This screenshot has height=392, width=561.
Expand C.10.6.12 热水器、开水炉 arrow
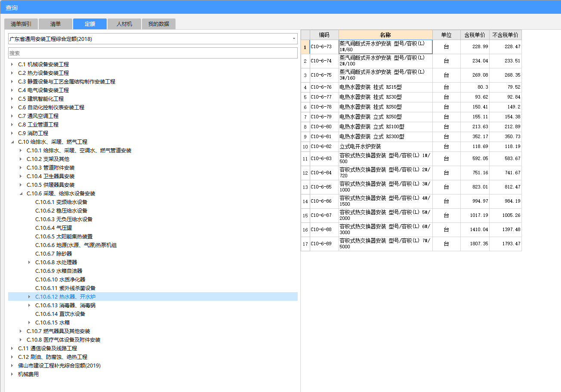coord(29,297)
